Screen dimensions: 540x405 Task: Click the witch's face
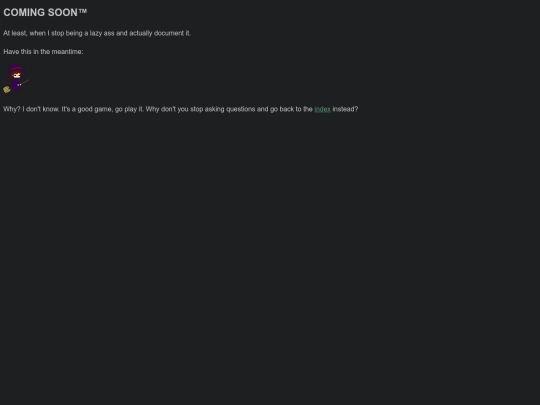pyautogui.click(x=17, y=75)
